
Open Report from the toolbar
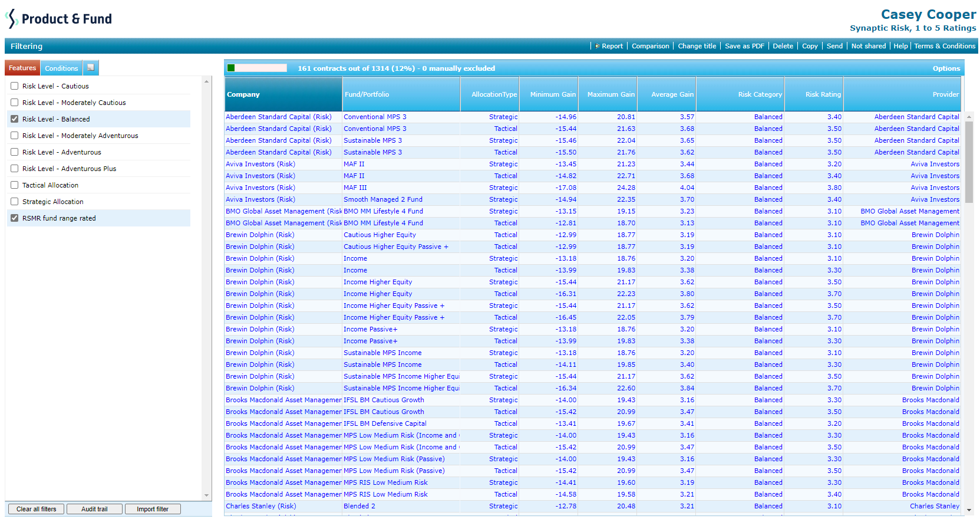click(612, 46)
